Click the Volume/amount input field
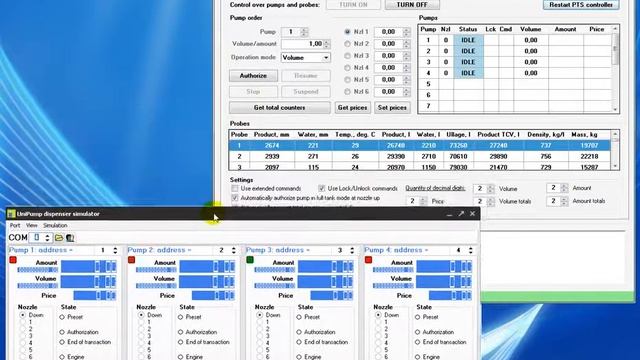The image size is (640, 360). click(x=302, y=44)
